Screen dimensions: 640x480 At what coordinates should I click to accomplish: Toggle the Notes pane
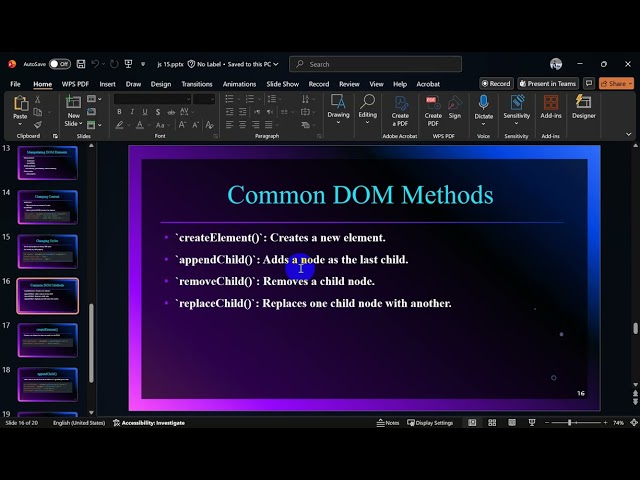(x=388, y=423)
